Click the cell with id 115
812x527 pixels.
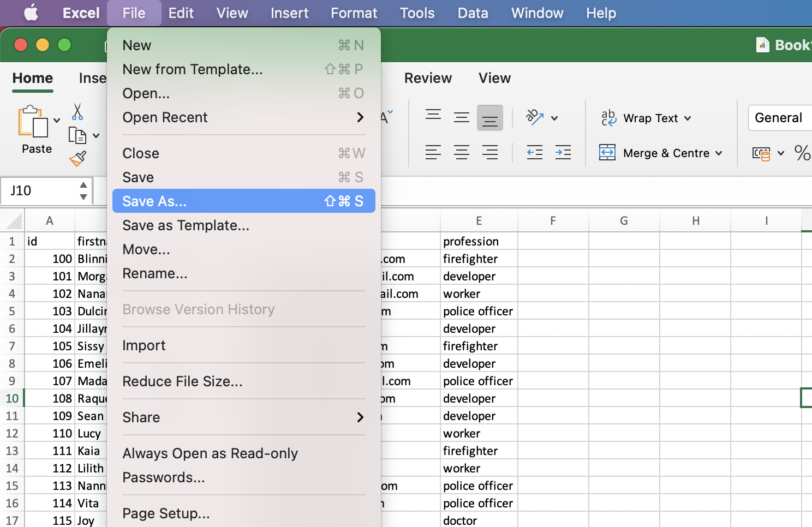coord(50,520)
